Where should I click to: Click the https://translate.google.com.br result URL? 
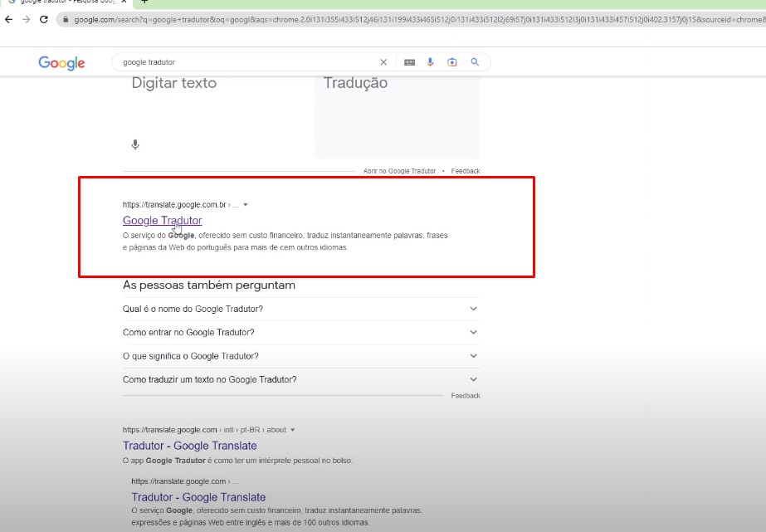(x=181, y=205)
